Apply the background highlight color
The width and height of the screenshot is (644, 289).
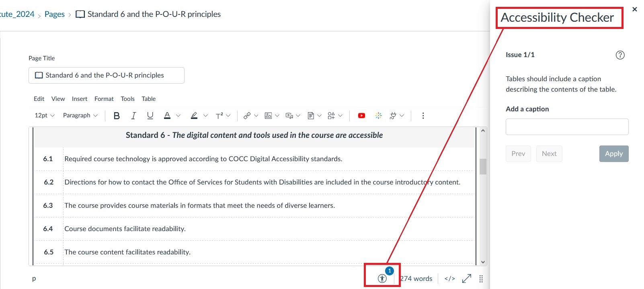pos(194,116)
